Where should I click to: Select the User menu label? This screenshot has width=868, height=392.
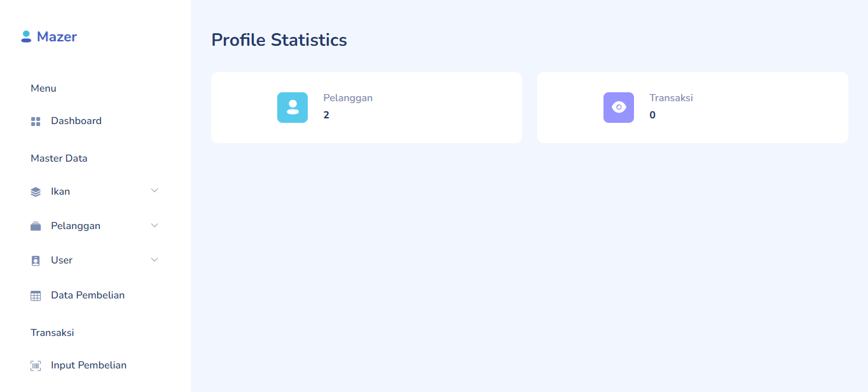pos(62,260)
